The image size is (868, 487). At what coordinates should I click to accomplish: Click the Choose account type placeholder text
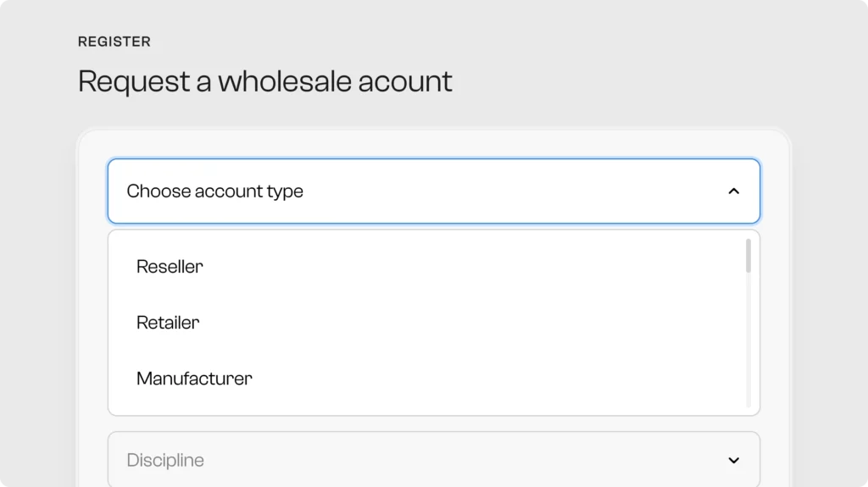[x=214, y=191]
